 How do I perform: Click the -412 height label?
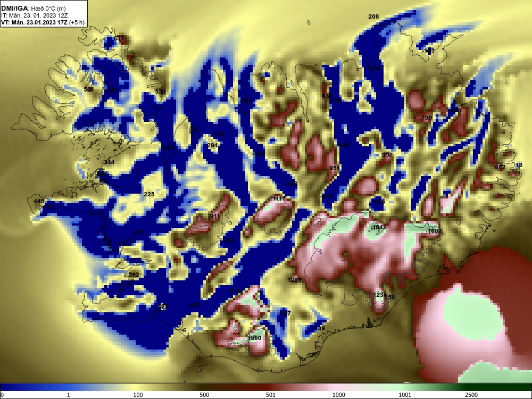[228, 240]
